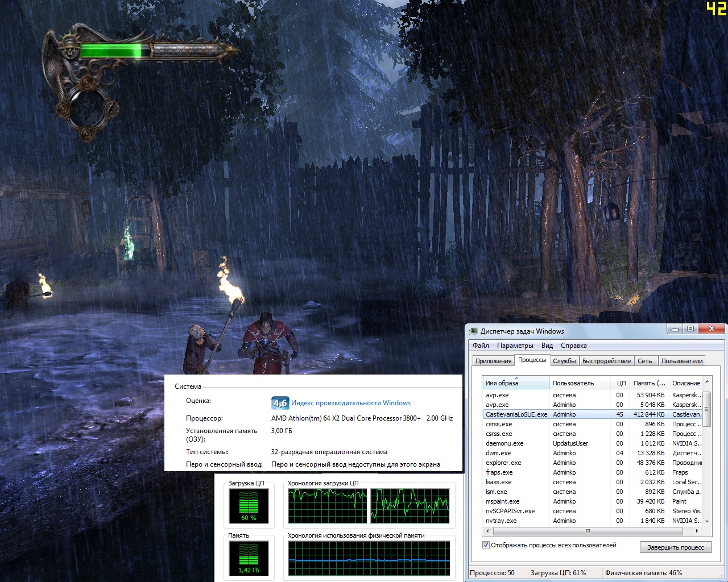The image size is (728, 582).
Task: Minimize the Task Manager window
Action: coord(676,329)
